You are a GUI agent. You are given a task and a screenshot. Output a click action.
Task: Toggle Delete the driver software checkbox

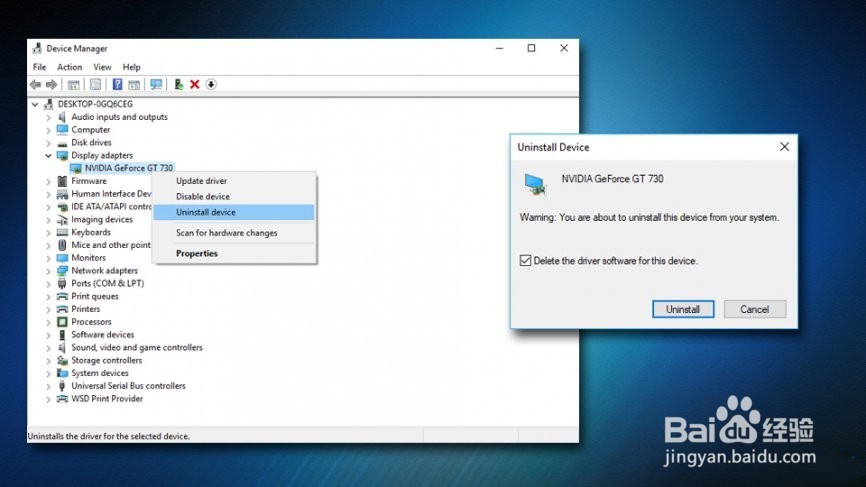525,261
